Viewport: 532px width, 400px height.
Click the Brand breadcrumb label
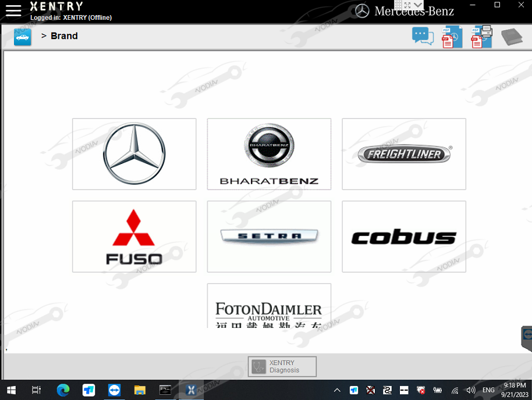(x=64, y=36)
